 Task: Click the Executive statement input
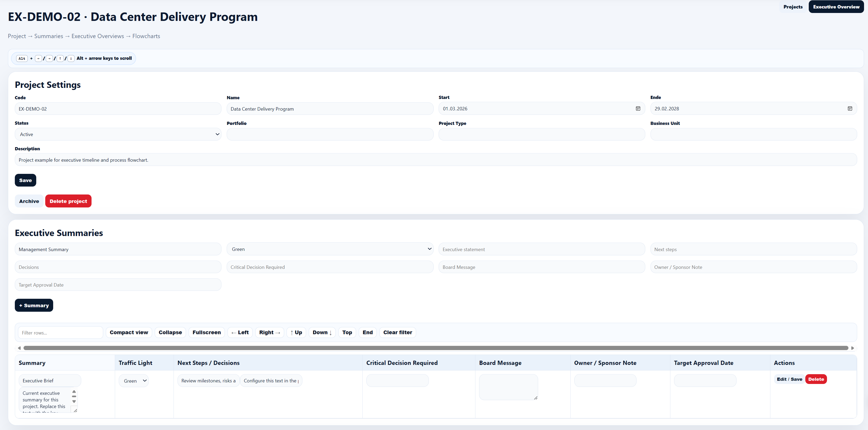click(542, 249)
